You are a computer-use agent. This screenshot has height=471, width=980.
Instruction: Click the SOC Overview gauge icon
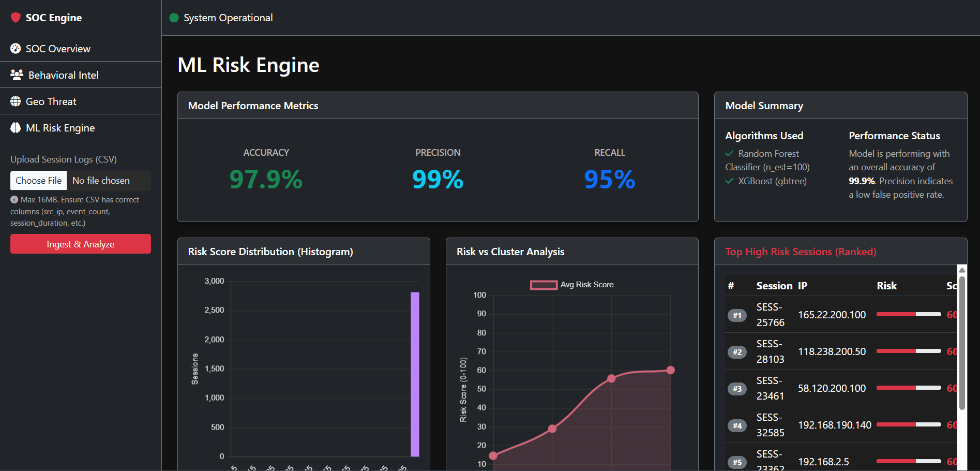pos(16,49)
